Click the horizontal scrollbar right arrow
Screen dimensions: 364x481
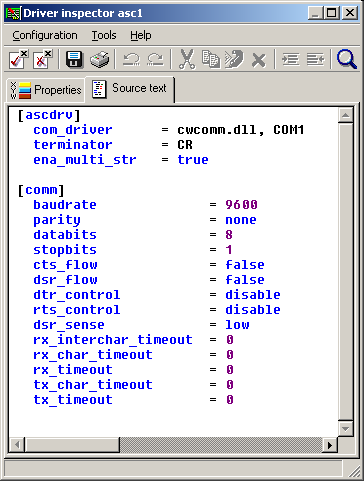point(330,445)
